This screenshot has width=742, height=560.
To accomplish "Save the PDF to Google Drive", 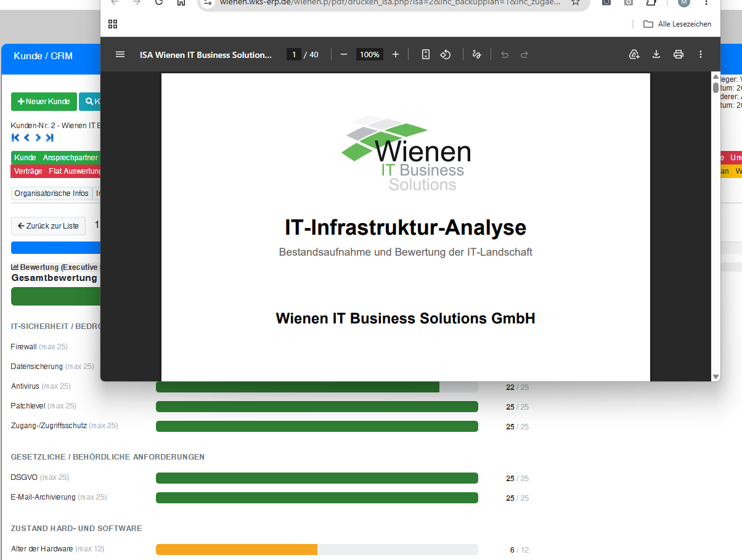I will [x=634, y=54].
